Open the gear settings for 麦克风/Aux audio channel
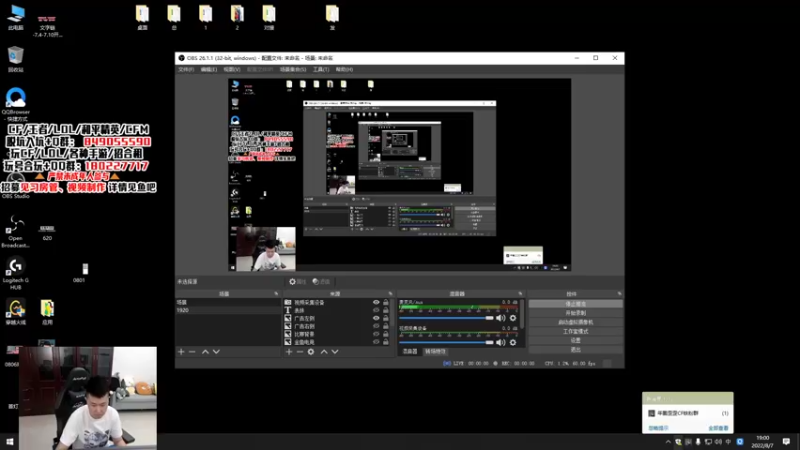This screenshot has height=450, width=800. 513,318
